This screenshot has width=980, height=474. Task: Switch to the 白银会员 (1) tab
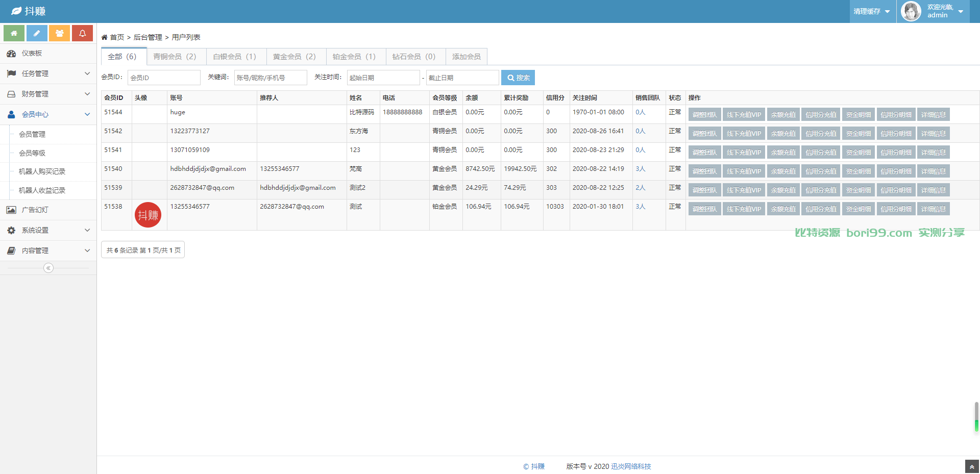pos(236,57)
